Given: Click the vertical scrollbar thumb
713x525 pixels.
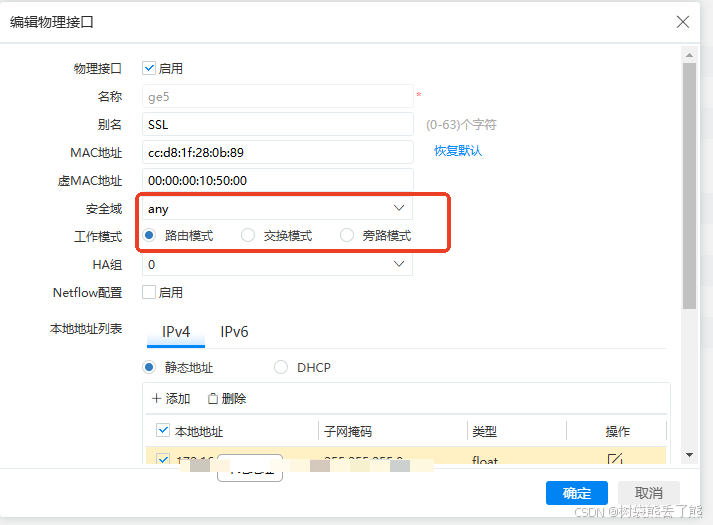Looking at the screenshot, I should click(689, 185).
